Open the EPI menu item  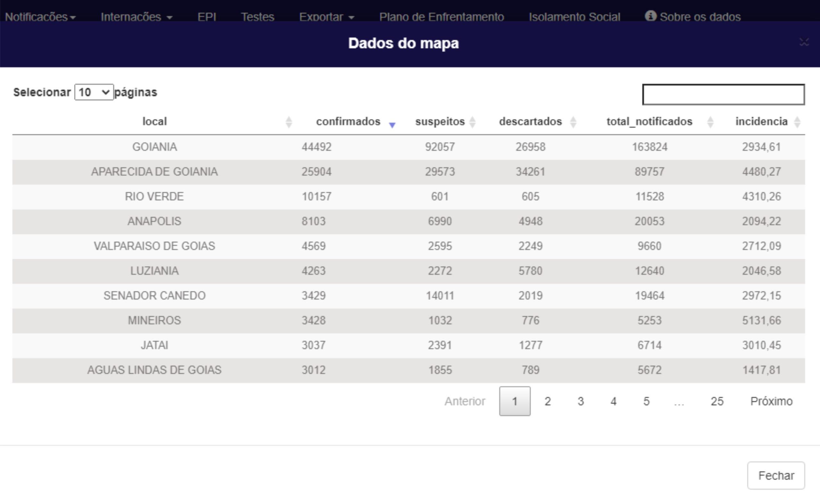pyautogui.click(x=207, y=17)
